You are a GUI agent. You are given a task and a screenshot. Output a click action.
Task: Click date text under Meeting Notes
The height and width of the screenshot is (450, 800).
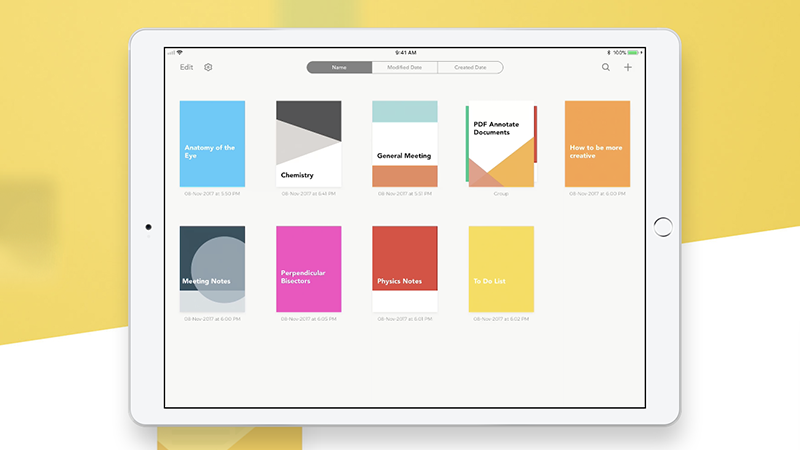coord(212,319)
